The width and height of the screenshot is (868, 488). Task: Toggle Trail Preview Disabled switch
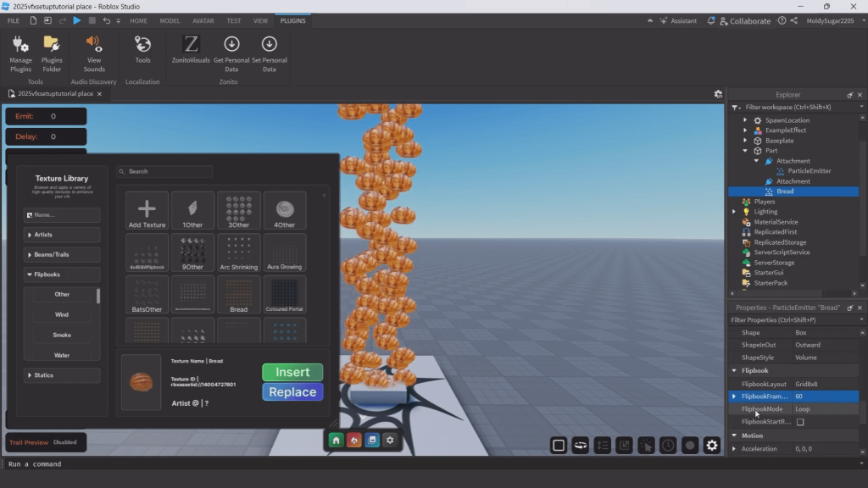coord(64,442)
